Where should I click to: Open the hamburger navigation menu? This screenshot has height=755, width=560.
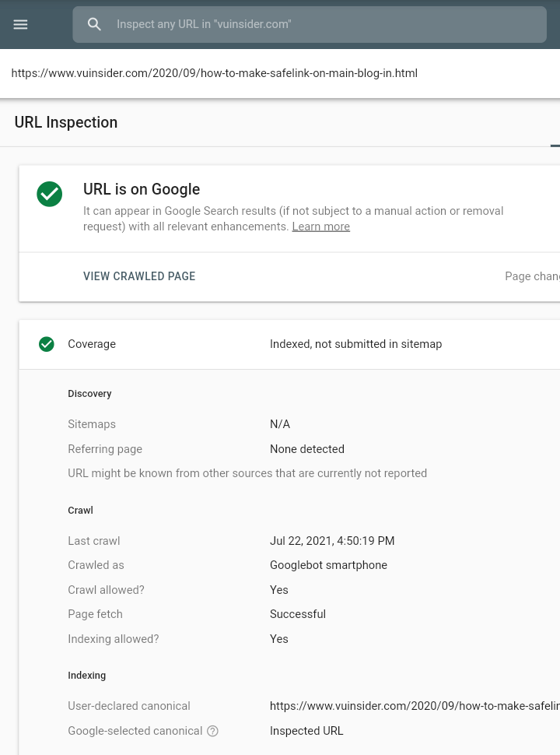pos(20,25)
